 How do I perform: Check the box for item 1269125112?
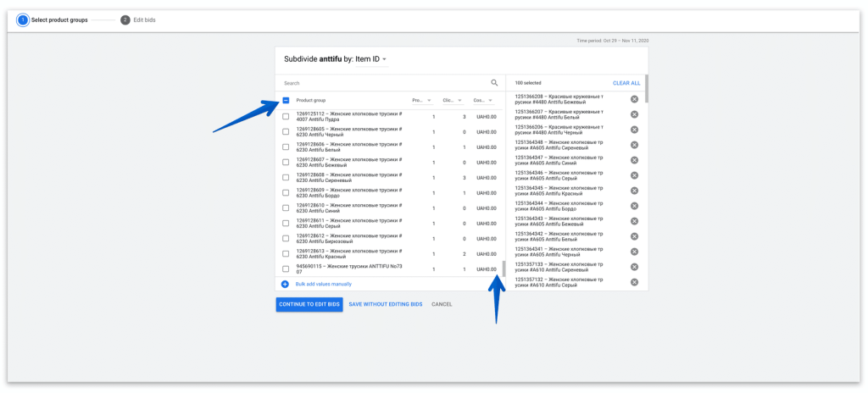tap(286, 116)
